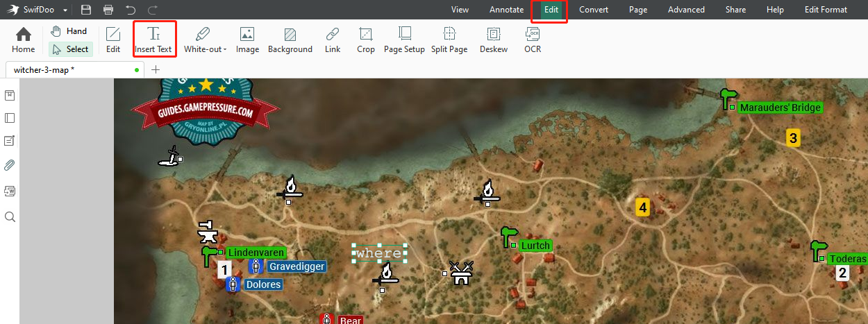The image size is (868, 324).
Task: Switch to the Convert tab
Action: click(594, 10)
